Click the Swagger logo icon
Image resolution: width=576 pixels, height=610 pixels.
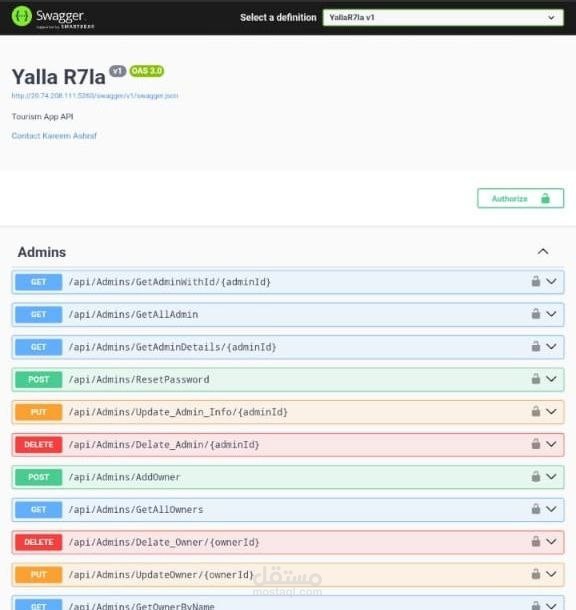22,16
